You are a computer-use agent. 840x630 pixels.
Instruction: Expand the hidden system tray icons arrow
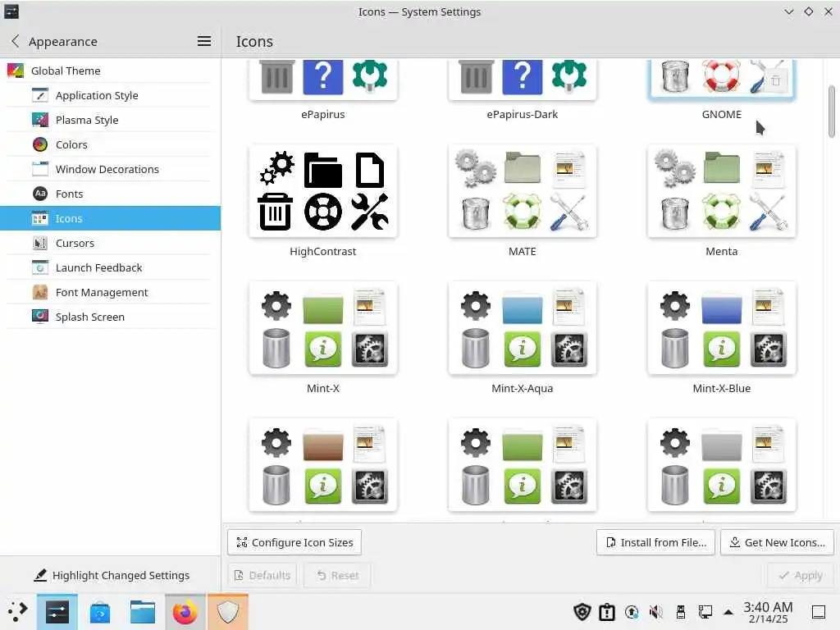coord(728,612)
